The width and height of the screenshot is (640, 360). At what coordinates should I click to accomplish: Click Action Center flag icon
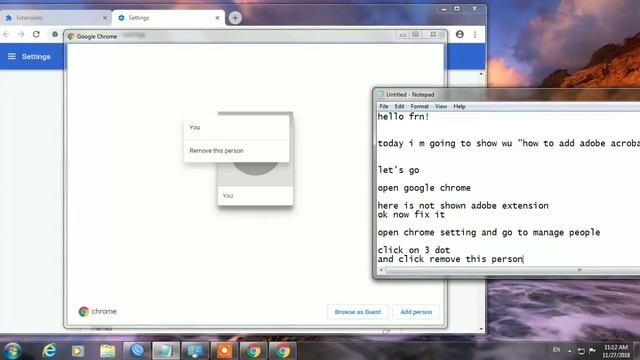click(592, 350)
